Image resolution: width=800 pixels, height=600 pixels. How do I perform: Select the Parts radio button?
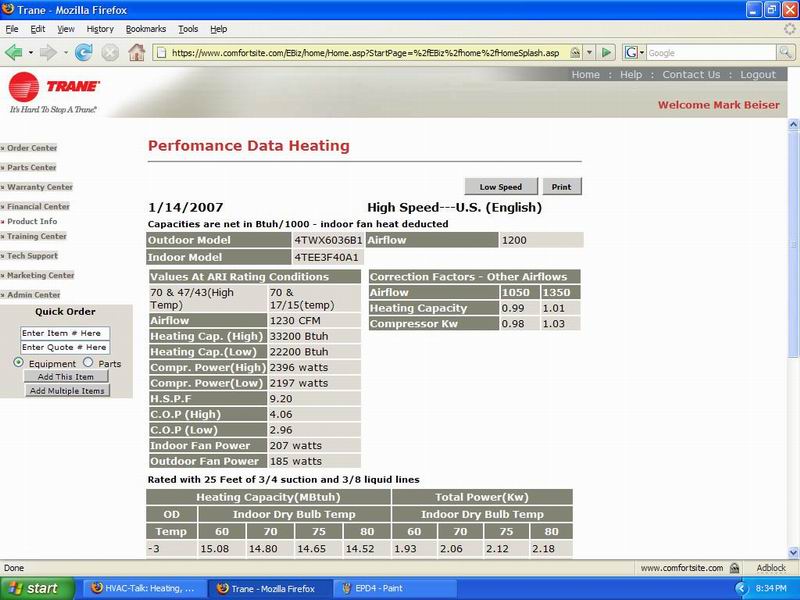[88, 363]
